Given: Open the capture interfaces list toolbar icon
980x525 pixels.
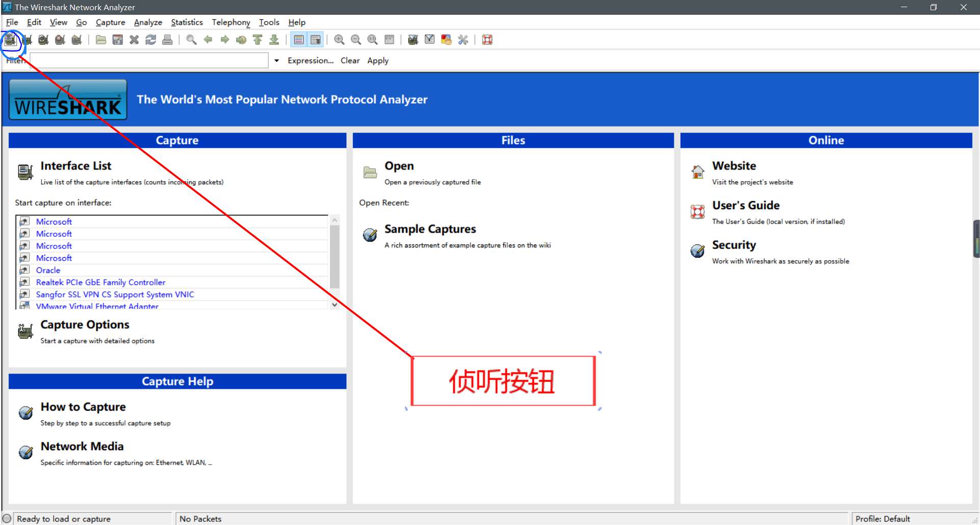Looking at the screenshot, I should point(10,40).
